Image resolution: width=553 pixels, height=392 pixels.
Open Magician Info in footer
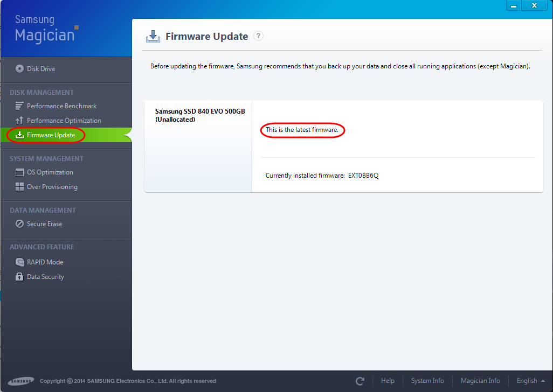coord(480,381)
